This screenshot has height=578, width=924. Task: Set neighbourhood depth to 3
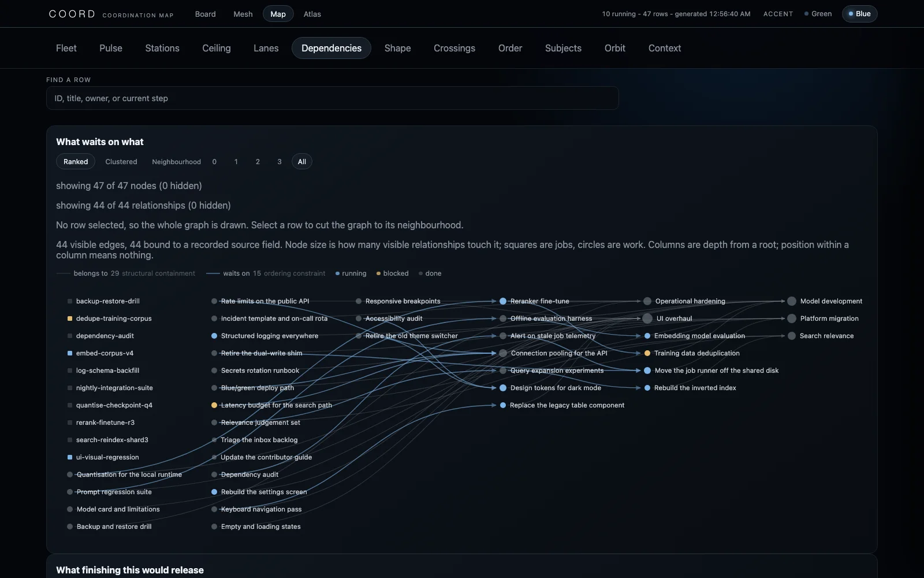pyautogui.click(x=280, y=162)
